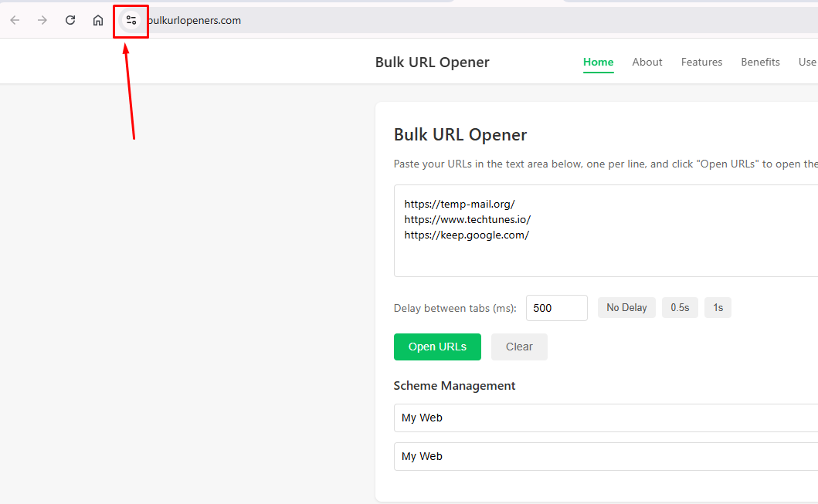Click the bulkurlopeners.com address bar

click(470, 20)
